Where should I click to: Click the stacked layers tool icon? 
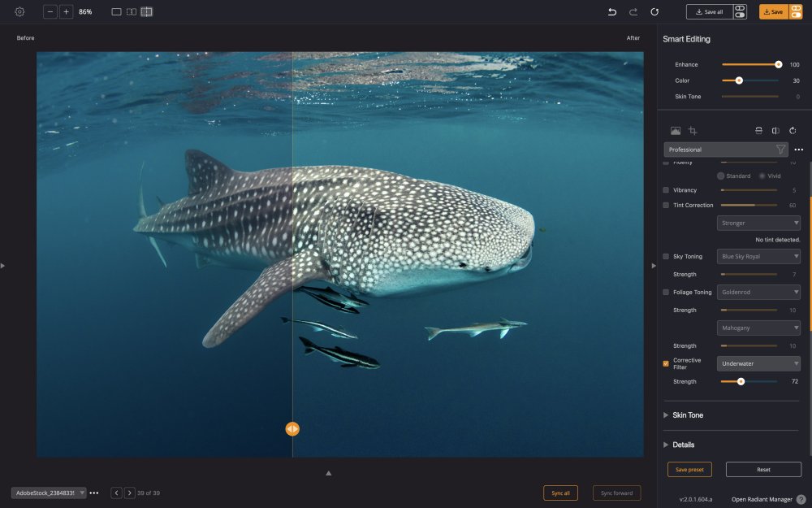coord(758,131)
